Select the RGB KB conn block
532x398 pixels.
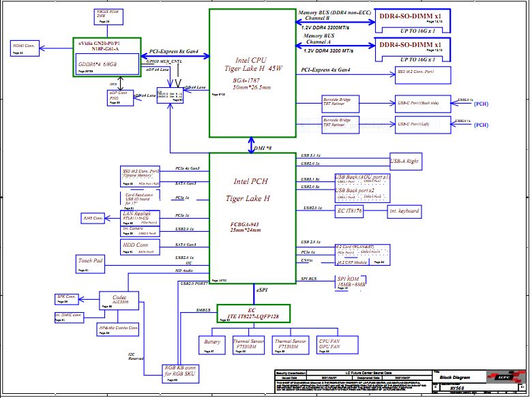tap(180, 373)
